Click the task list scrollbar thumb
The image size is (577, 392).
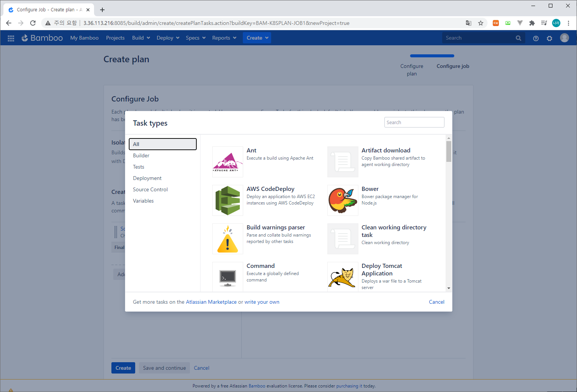(449, 151)
